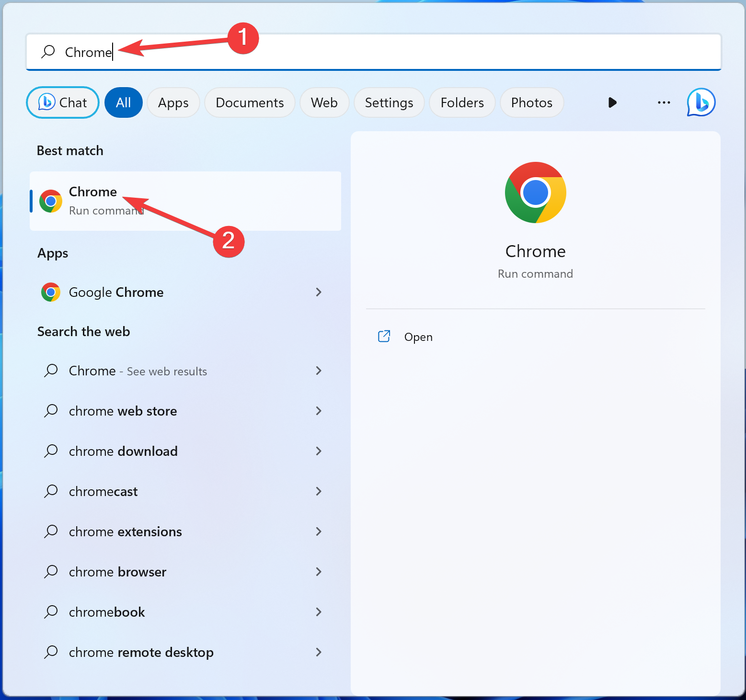Switch to the Documents filter tab

click(x=249, y=102)
